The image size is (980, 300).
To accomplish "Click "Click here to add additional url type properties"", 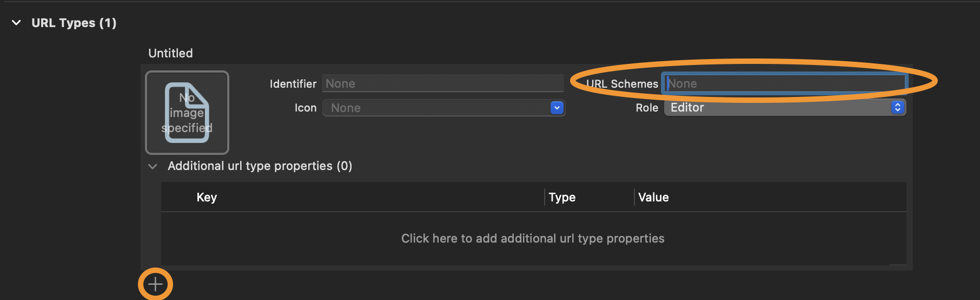I will point(533,239).
